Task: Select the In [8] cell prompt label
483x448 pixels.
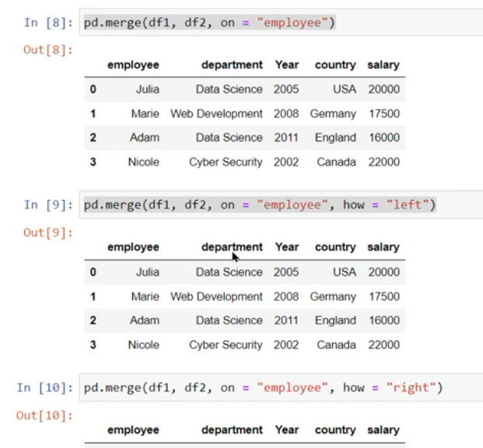Action: tap(47, 23)
